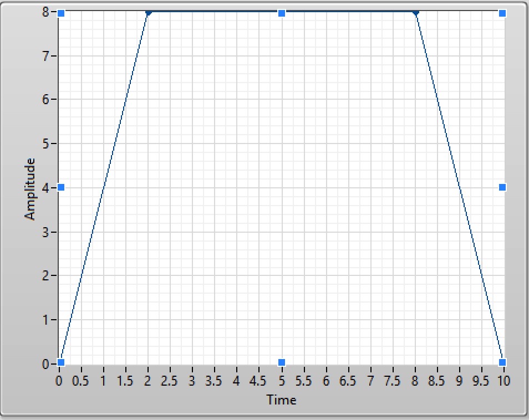Screen dimensions: 529x420
Task: Click the rising slope segment of the plot
Action: point(104,187)
